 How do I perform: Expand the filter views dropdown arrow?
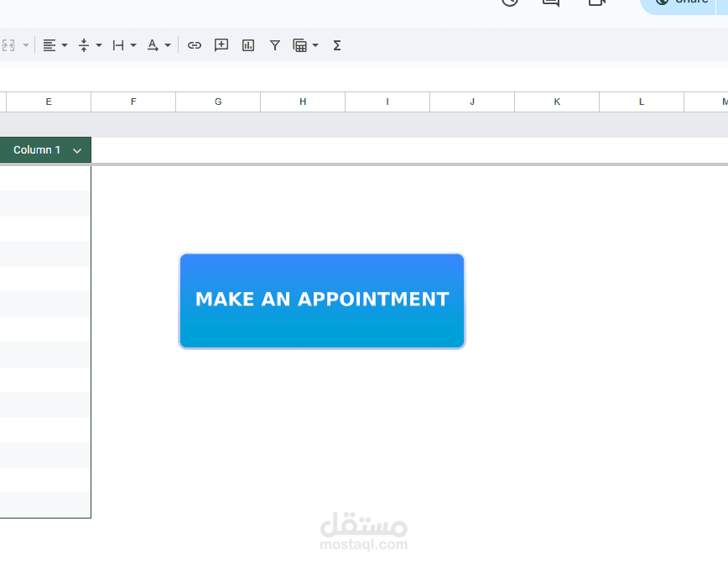click(315, 45)
